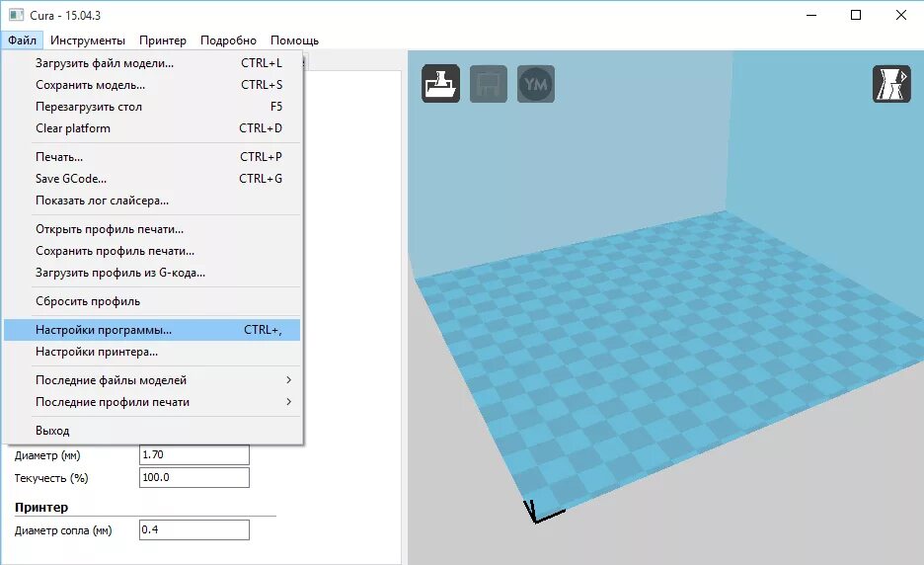Expand the Последние файлы моделей submenu
The image size is (924, 565).
tap(152, 380)
